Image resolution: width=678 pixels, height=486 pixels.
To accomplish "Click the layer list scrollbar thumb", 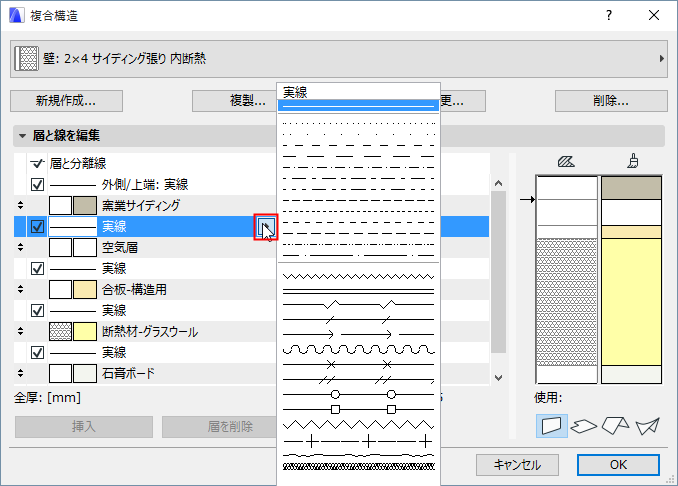I will pyautogui.click(x=499, y=272).
